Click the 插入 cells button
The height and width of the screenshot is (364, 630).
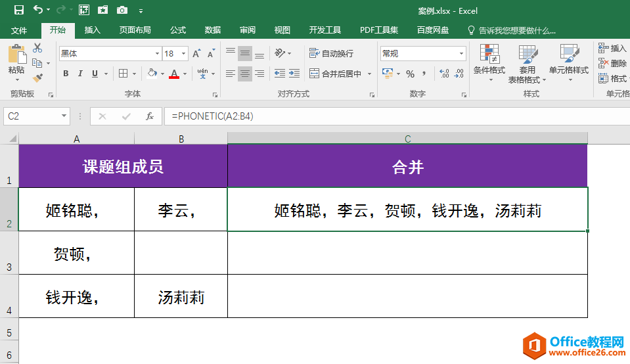tap(612, 48)
